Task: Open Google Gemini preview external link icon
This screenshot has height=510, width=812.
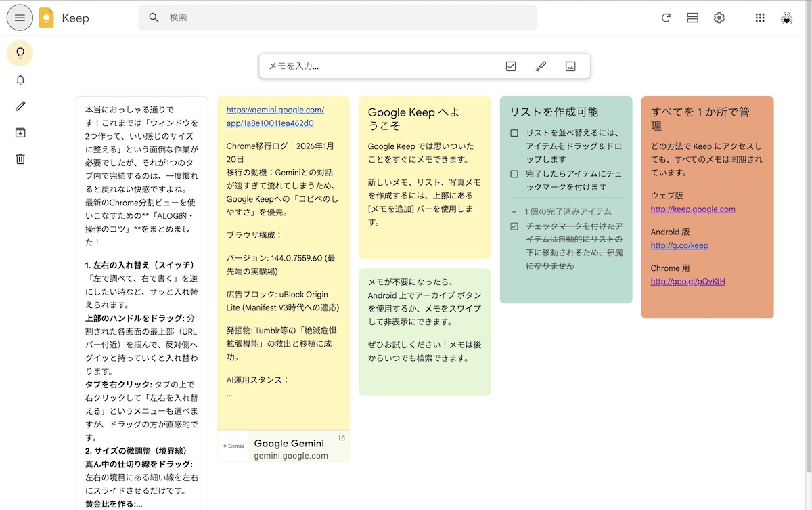Action: tap(342, 438)
